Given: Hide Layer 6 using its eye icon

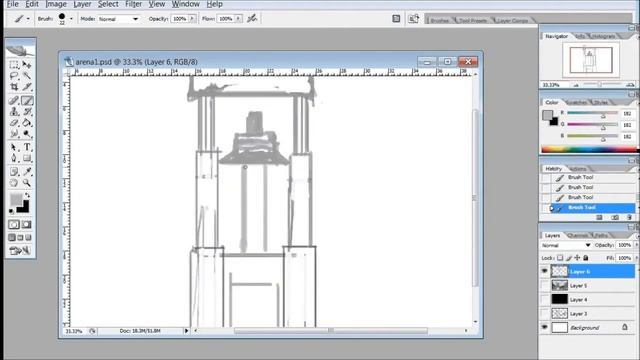Looking at the screenshot, I should click(544, 271).
